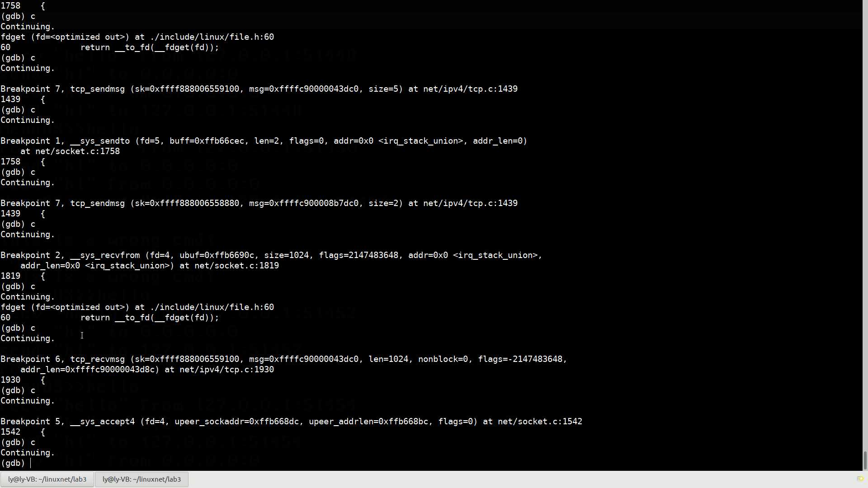Click the source line '1930 {'
Screen dimensions: 868x488
(x=23, y=380)
